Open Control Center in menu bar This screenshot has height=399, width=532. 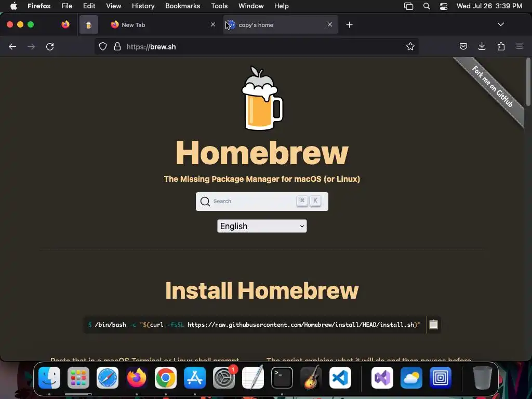[x=444, y=6]
